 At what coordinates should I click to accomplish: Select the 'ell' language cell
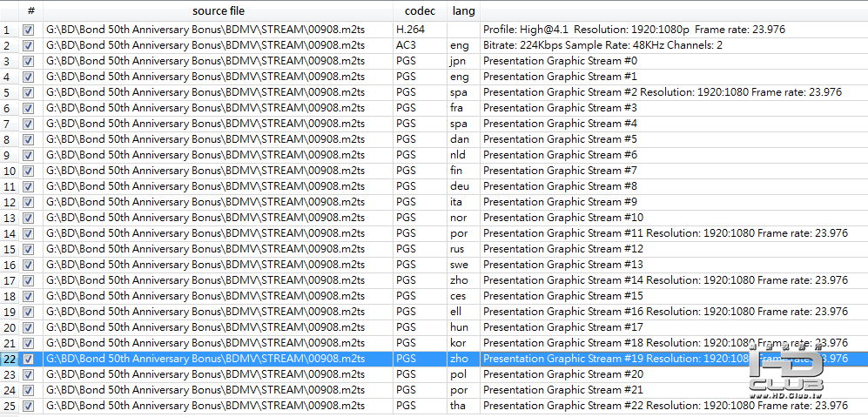(463, 312)
